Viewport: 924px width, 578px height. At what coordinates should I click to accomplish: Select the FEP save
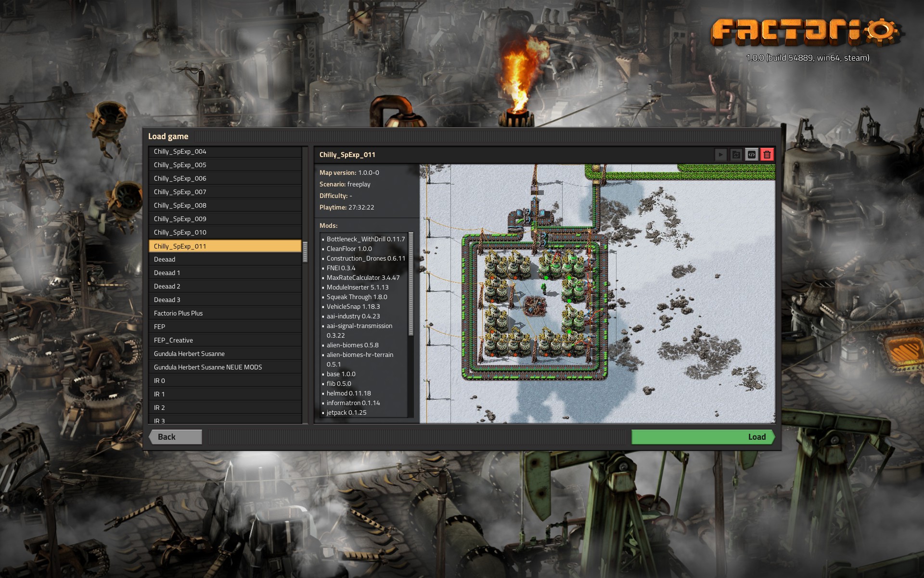225,327
